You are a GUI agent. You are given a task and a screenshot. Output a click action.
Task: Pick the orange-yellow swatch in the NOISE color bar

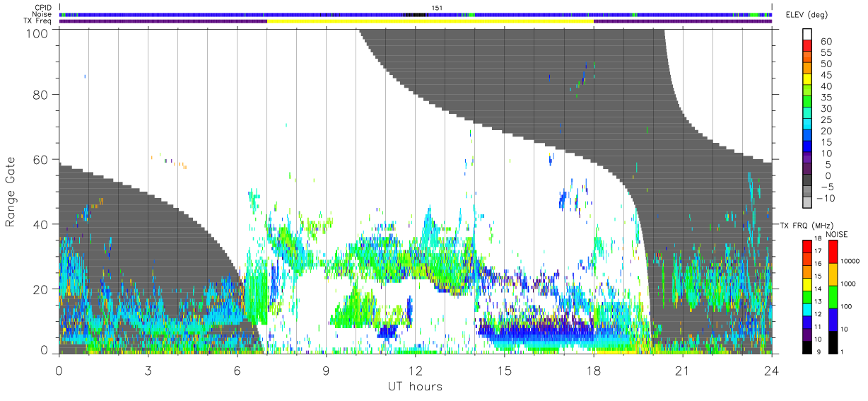coord(832,274)
